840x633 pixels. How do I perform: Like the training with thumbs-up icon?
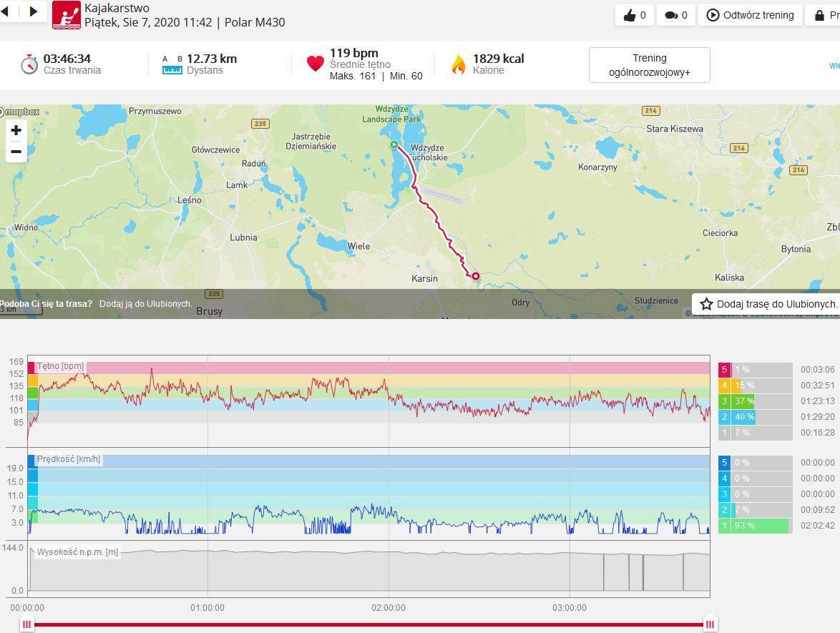634,15
